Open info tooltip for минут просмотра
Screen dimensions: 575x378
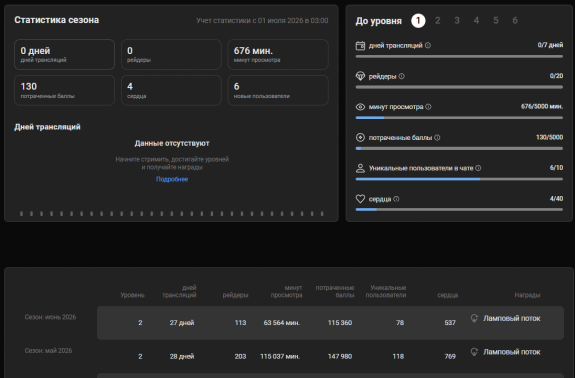[x=428, y=107]
